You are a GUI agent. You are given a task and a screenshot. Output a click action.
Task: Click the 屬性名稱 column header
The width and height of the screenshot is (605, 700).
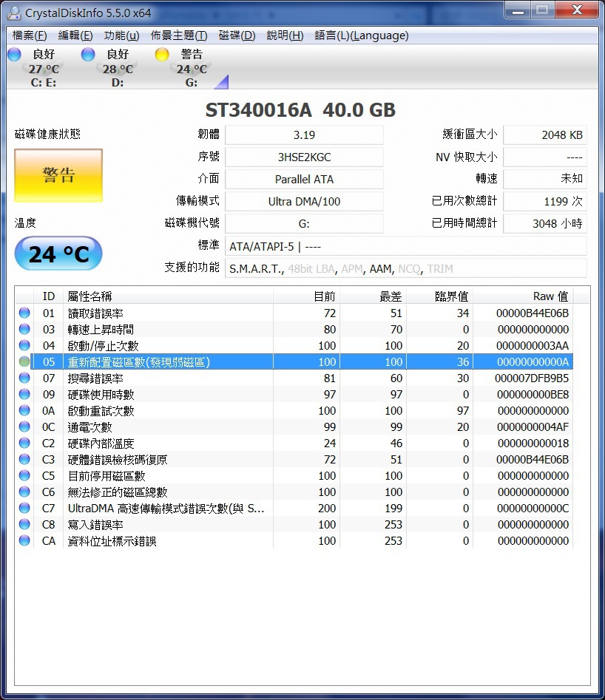click(x=168, y=296)
